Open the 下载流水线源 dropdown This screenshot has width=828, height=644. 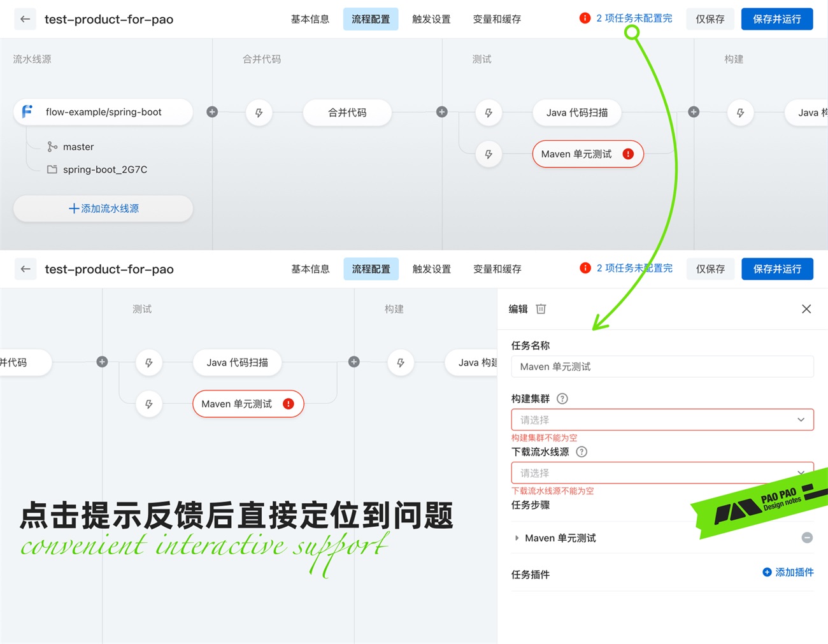tap(662, 473)
